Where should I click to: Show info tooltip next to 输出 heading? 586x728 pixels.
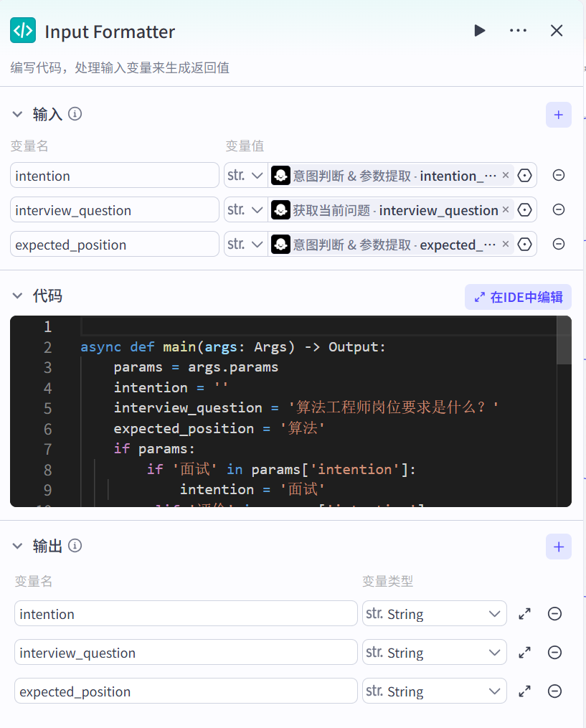click(x=75, y=547)
